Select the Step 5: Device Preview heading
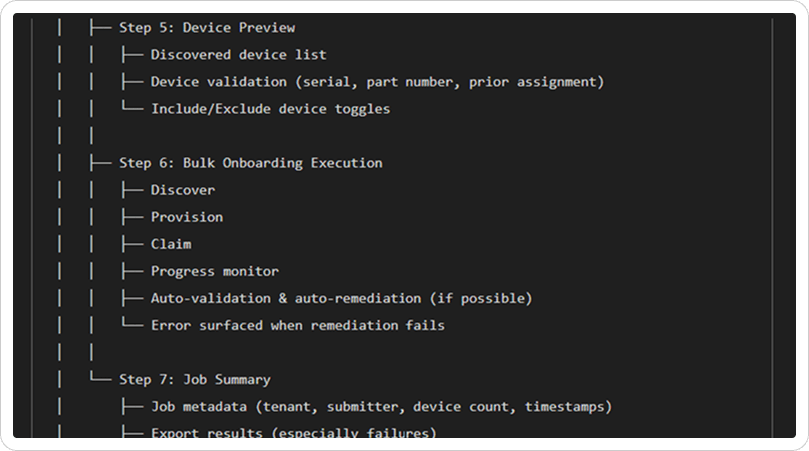Screen dimensions: 809x451 206,28
